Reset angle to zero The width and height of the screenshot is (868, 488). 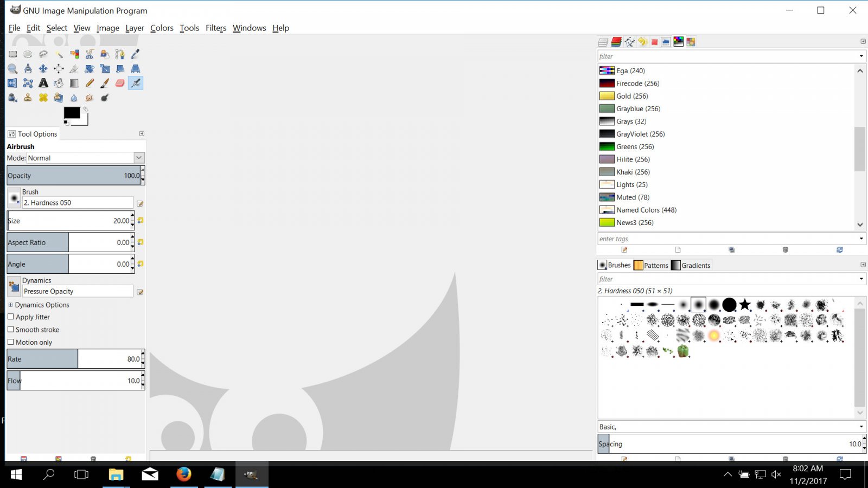click(x=141, y=264)
